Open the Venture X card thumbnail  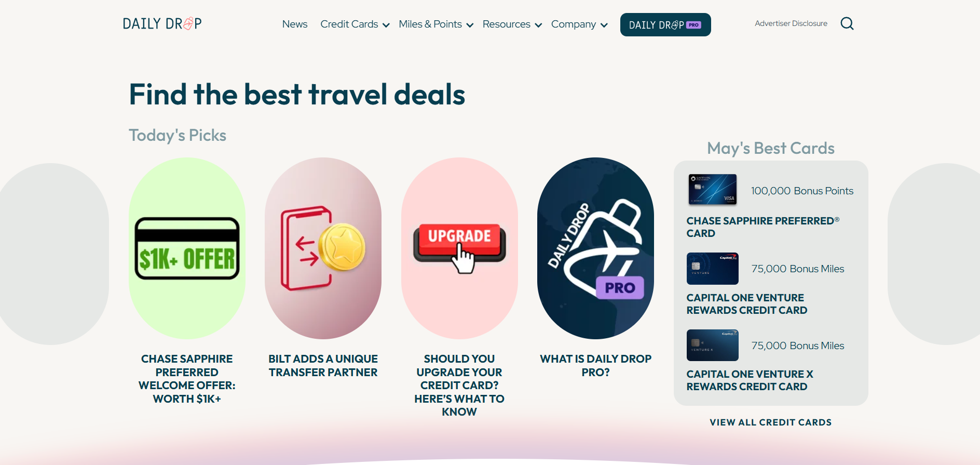(x=713, y=346)
